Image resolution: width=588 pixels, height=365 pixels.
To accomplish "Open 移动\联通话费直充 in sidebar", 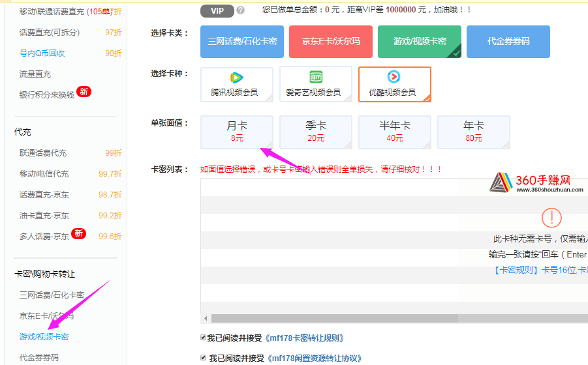I will (x=52, y=12).
